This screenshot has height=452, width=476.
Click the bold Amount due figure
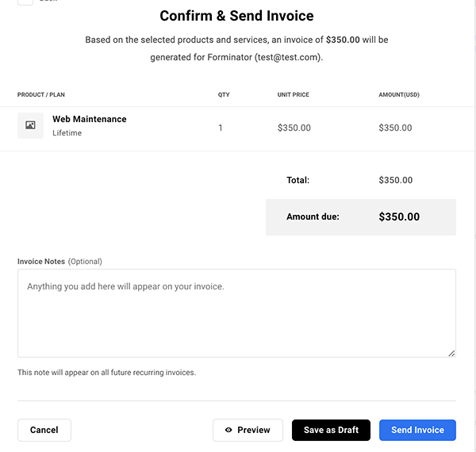tap(399, 216)
